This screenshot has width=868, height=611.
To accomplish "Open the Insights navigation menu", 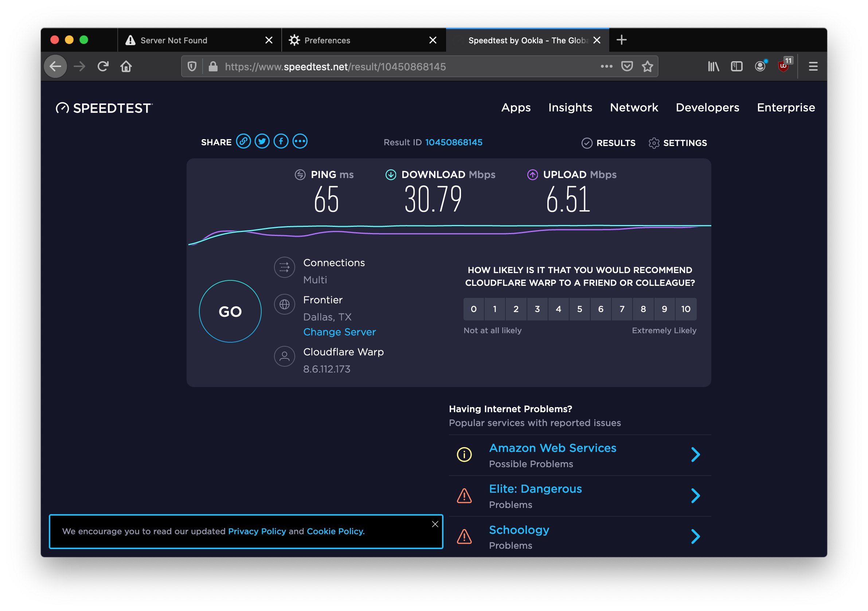I will (x=570, y=108).
